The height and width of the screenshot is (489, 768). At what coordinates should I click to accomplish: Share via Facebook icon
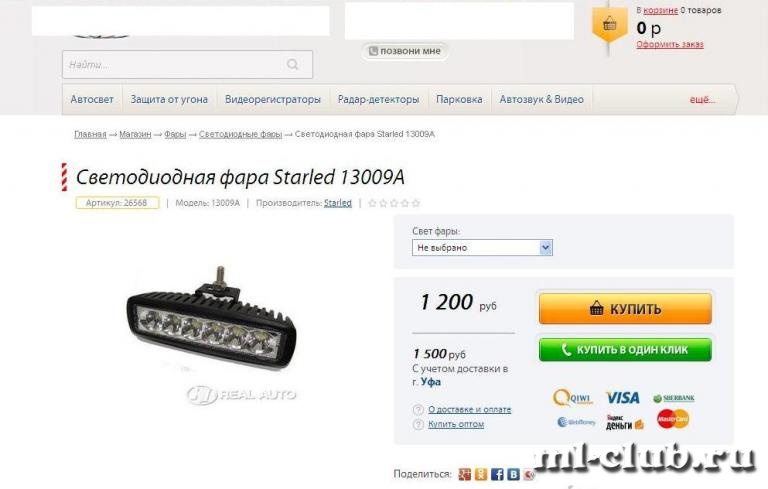point(497,474)
